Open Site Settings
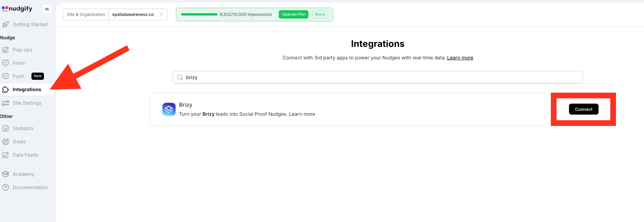 click(27, 103)
